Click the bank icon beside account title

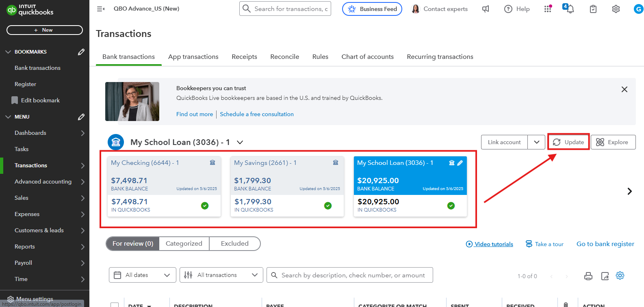point(116,142)
